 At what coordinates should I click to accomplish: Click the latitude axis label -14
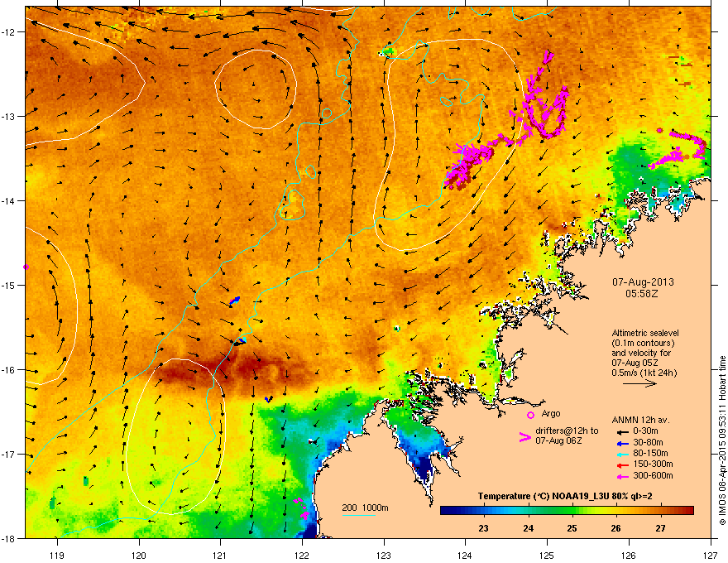pos(9,200)
